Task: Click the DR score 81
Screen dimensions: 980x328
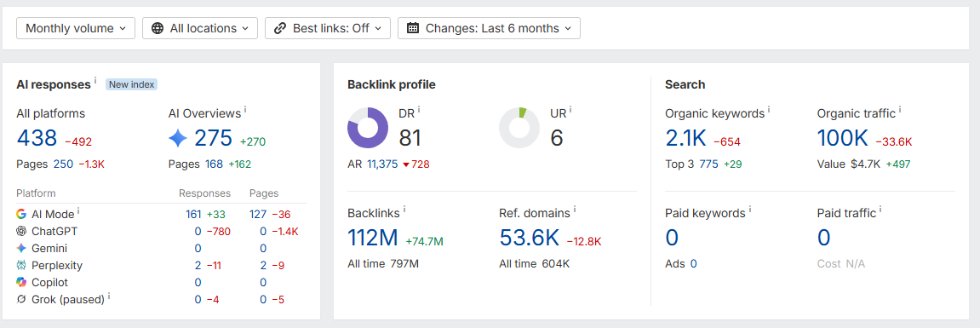Action: pos(410,138)
